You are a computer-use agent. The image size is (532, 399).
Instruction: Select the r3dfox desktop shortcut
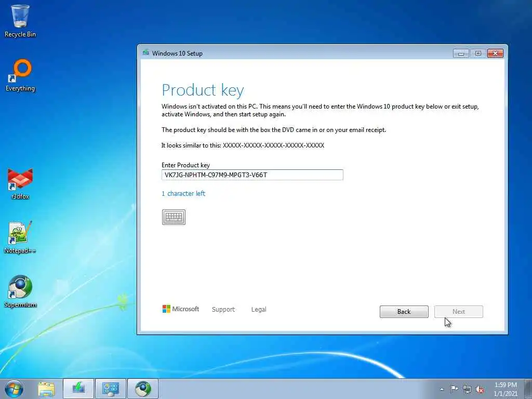(20, 183)
